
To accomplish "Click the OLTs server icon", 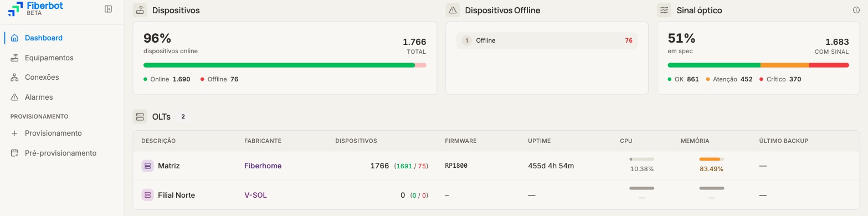I will coord(140,117).
